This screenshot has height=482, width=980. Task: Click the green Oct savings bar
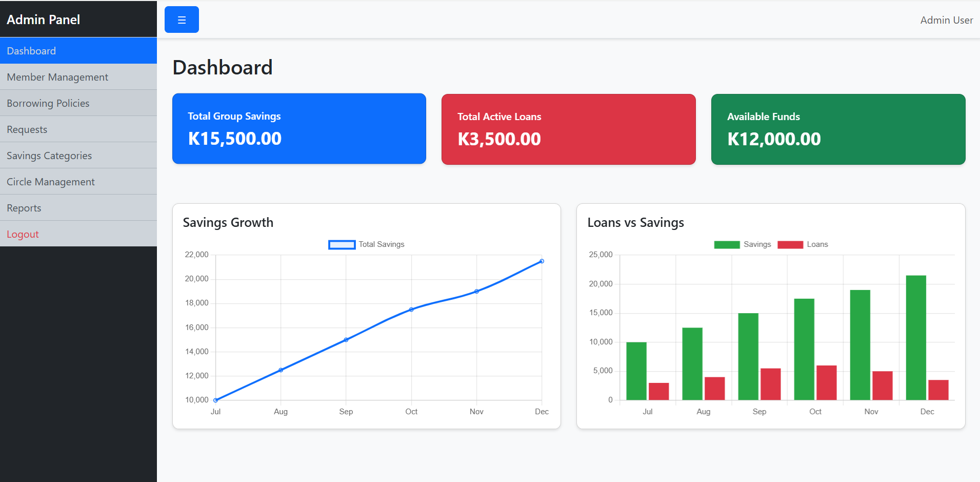point(804,350)
